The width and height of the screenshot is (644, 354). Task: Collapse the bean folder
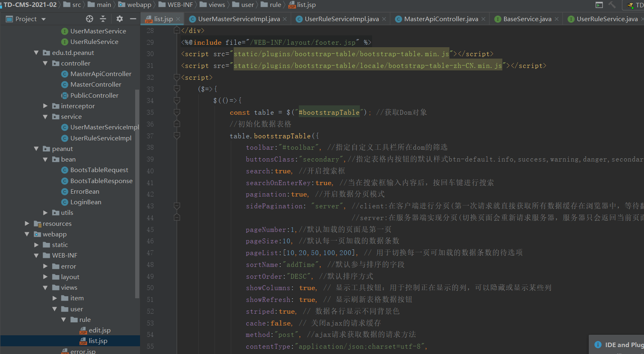click(45, 159)
